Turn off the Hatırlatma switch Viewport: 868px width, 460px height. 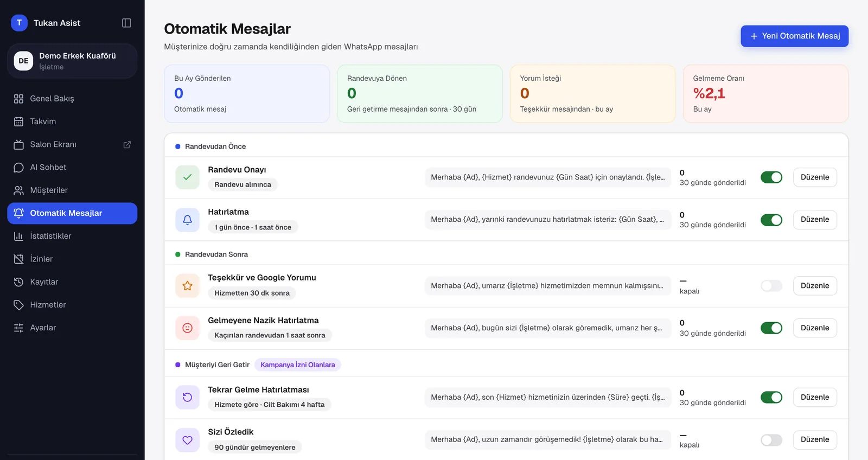pyautogui.click(x=771, y=220)
